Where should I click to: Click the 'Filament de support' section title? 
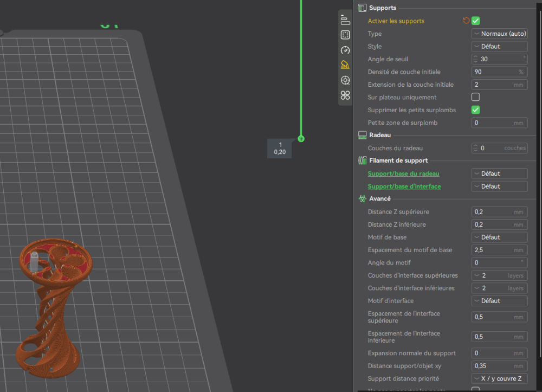(398, 160)
